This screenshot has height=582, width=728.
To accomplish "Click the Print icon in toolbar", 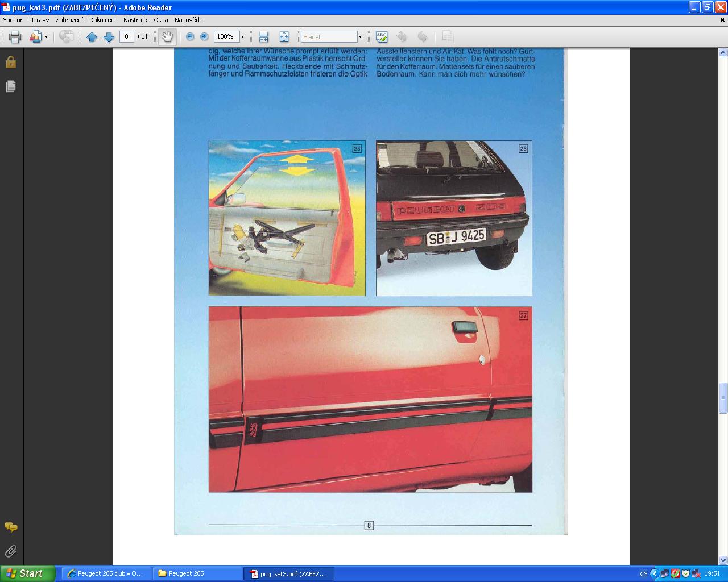I will point(15,37).
